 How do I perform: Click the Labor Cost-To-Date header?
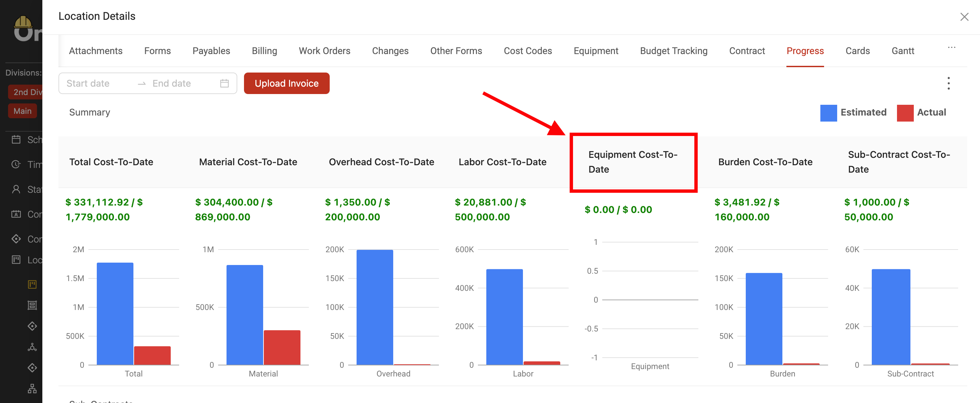pyautogui.click(x=502, y=162)
